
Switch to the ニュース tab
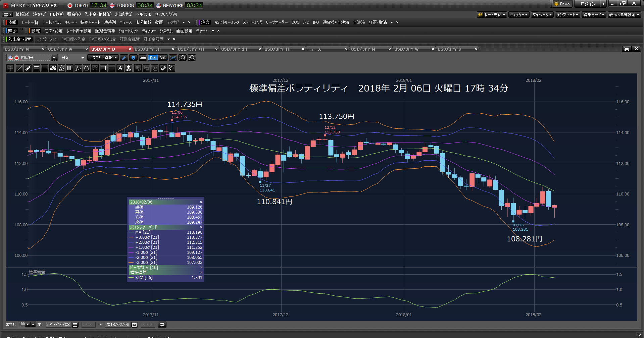314,49
